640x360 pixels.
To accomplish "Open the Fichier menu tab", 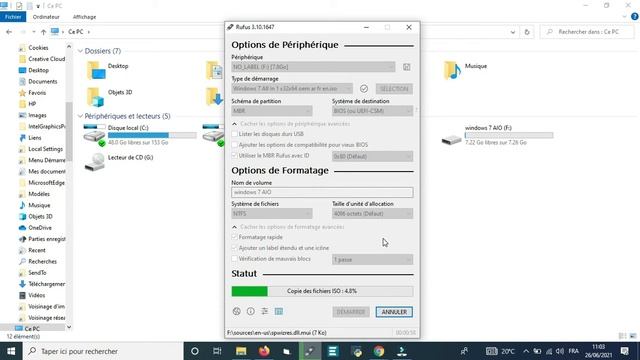I will coord(13,17).
